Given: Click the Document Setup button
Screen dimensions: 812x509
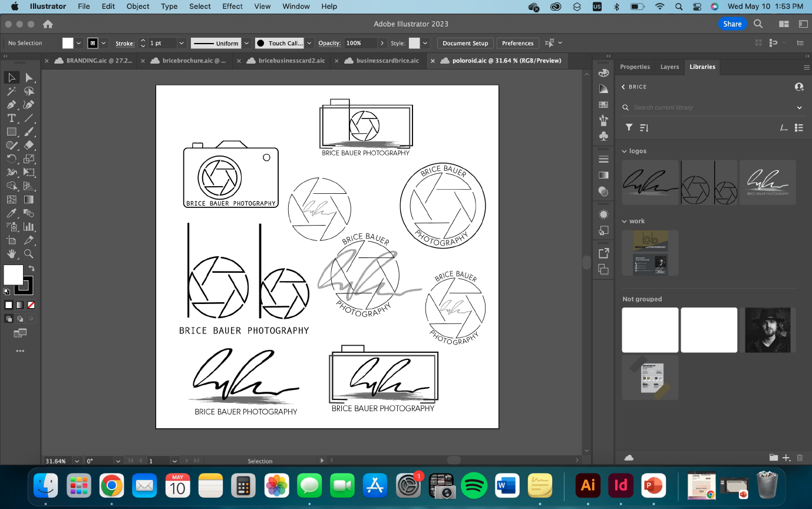Looking at the screenshot, I should pos(466,43).
